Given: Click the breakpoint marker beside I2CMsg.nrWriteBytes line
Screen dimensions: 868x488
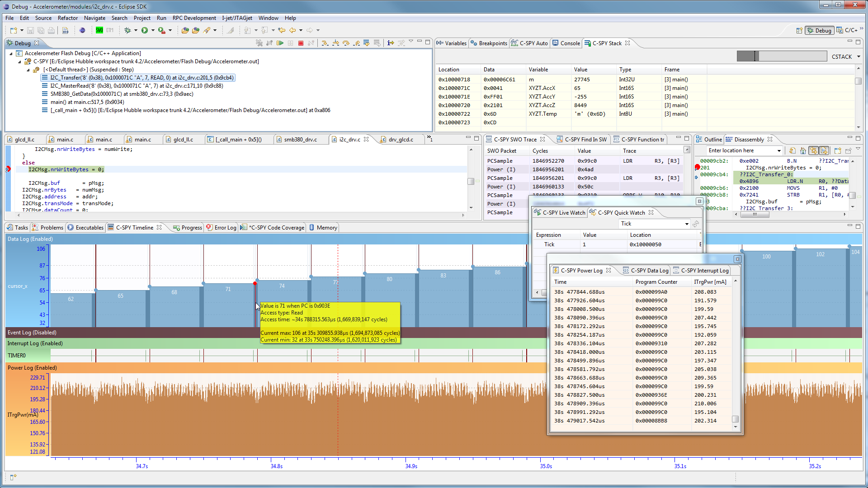Looking at the screenshot, I should (x=8, y=169).
